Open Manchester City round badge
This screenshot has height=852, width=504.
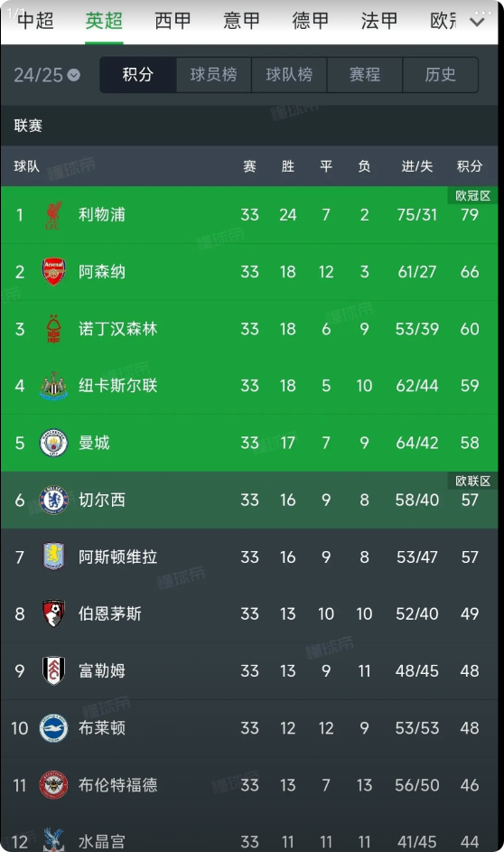click(53, 443)
